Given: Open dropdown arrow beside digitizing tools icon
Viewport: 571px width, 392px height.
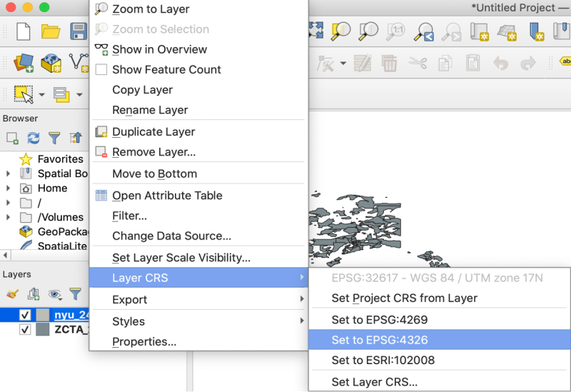Looking at the screenshot, I should pyautogui.click(x=343, y=64).
